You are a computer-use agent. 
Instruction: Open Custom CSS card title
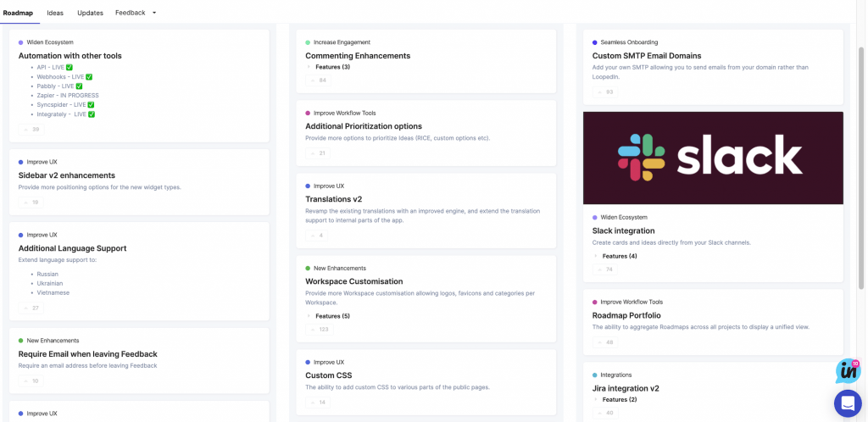pos(329,375)
